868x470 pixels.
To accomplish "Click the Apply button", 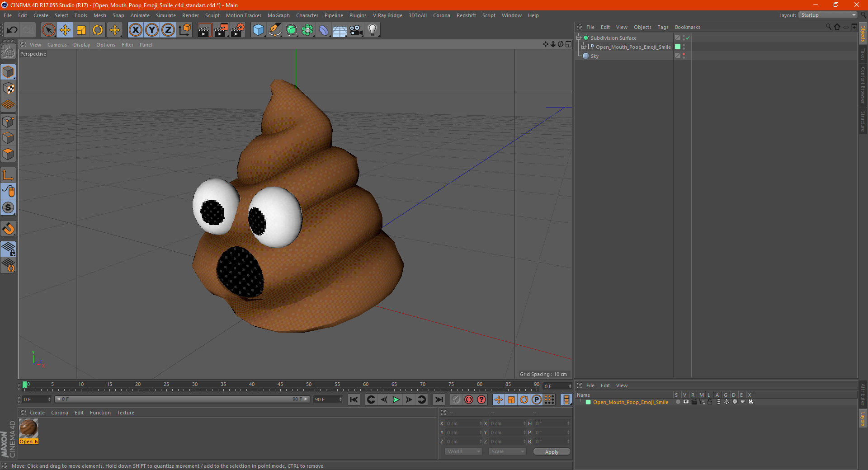I will tap(552, 452).
